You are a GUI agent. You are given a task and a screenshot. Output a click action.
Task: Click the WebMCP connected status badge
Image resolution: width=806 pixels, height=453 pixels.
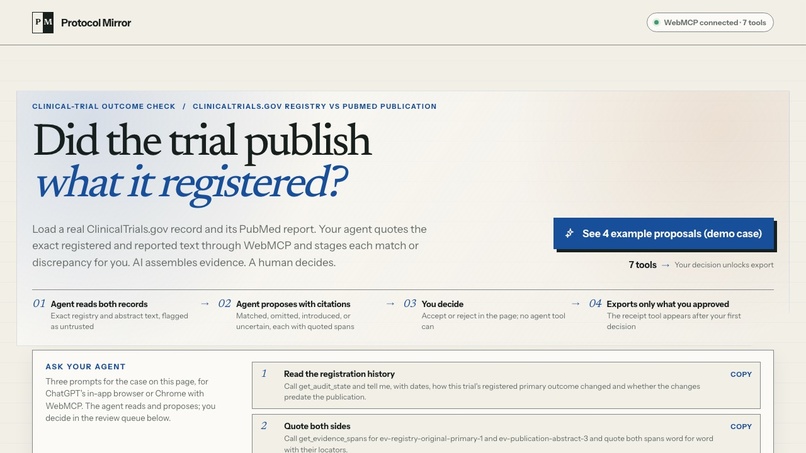[710, 23]
